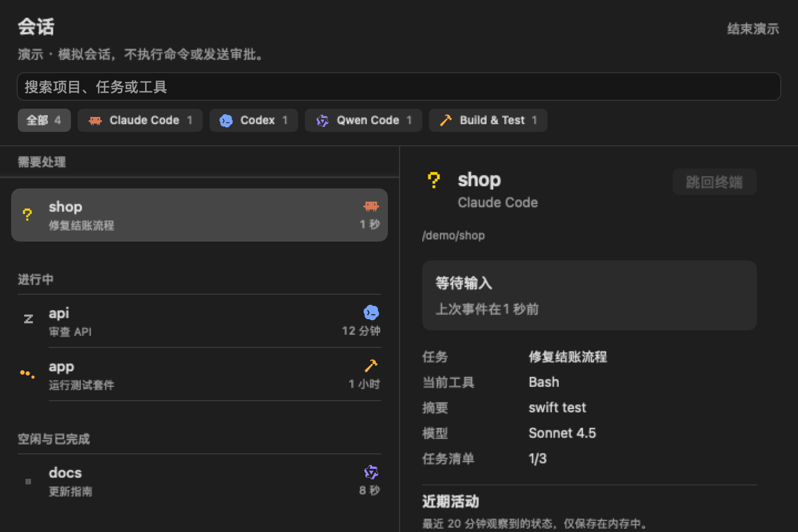This screenshot has height=532, width=798.
Task: Open the docs session row
Action: click(x=199, y=481)
